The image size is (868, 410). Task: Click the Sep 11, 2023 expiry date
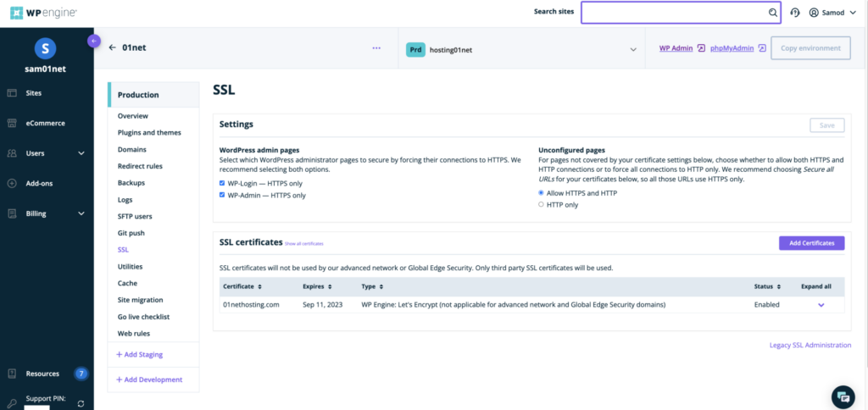(x=323, y=305)
